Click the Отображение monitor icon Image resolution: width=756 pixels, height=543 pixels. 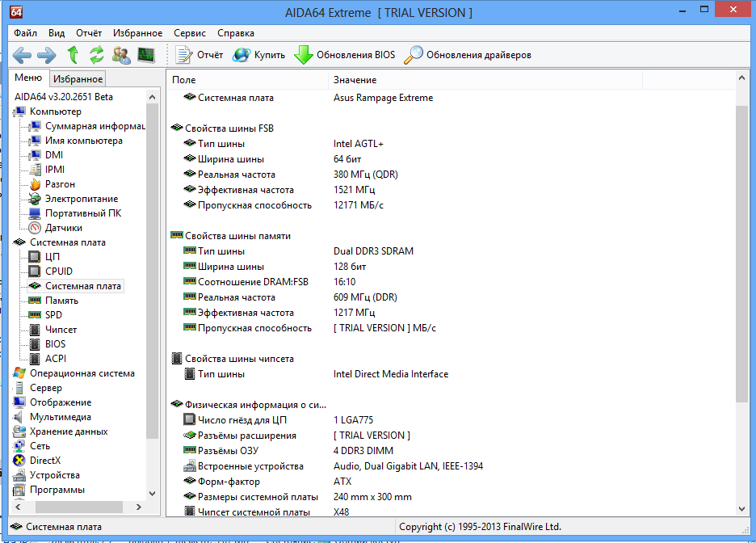[19, 402]
